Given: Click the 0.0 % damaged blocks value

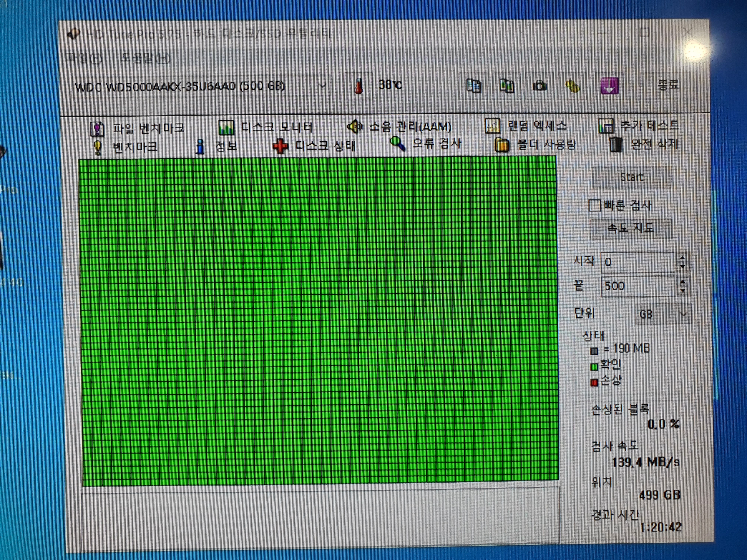Looking at the screenshot, I should tap(663, 424).
